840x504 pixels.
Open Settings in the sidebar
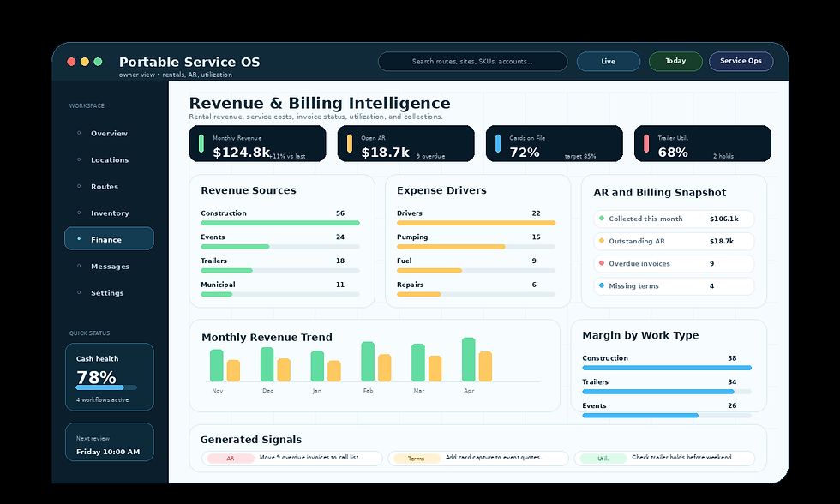point(109,293)
